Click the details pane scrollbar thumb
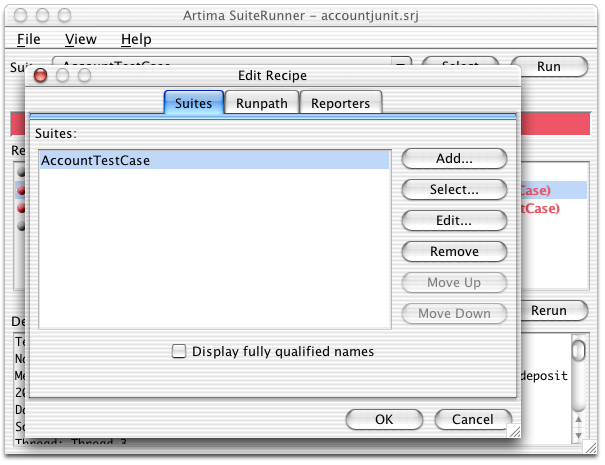This screenshot has height=465, width=605. [x=578, y=351]
